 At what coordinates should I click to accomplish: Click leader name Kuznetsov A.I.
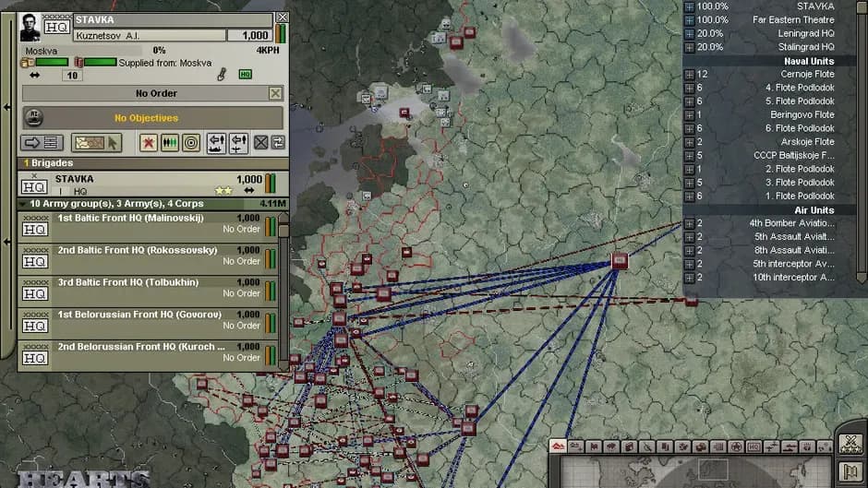pyautogui.click(x=150, y=35)
